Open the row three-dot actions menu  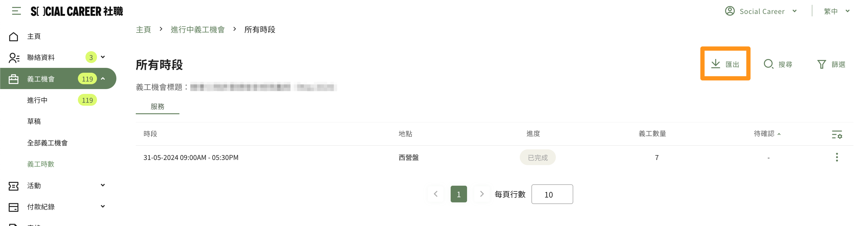(x=837, y=157)
